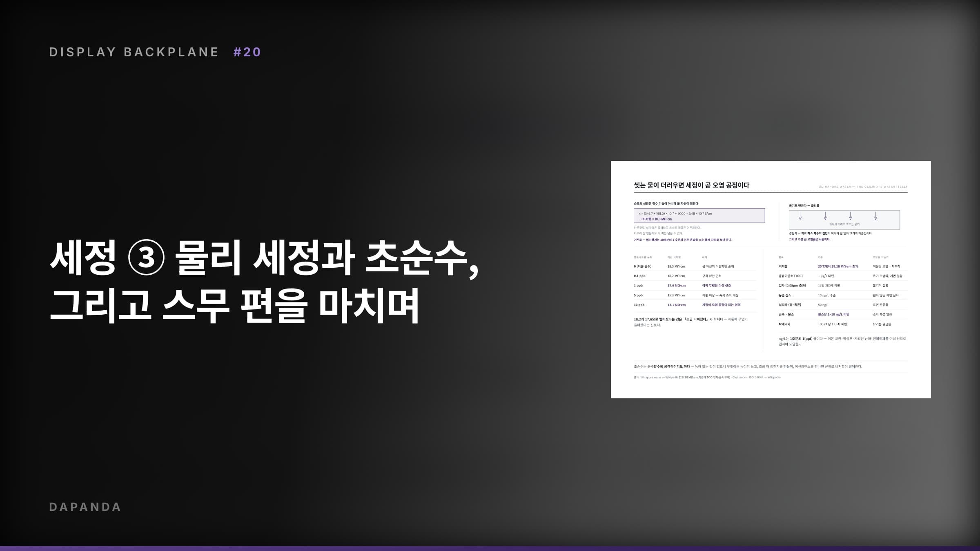This screenshot has height=551, width=980.
Task: Click the boxed conductivity formula in the preview
Action: (x=699, y=216)
